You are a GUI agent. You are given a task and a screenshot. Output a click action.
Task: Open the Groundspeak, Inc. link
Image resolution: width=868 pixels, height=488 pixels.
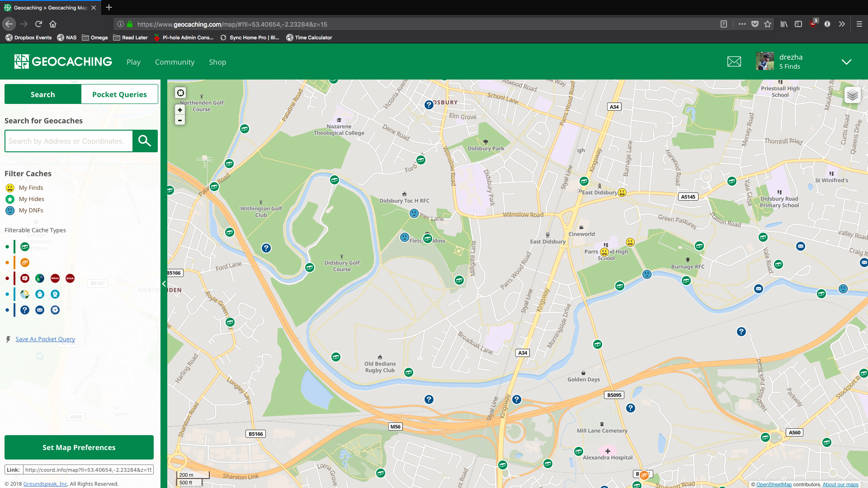coord(45,483)
